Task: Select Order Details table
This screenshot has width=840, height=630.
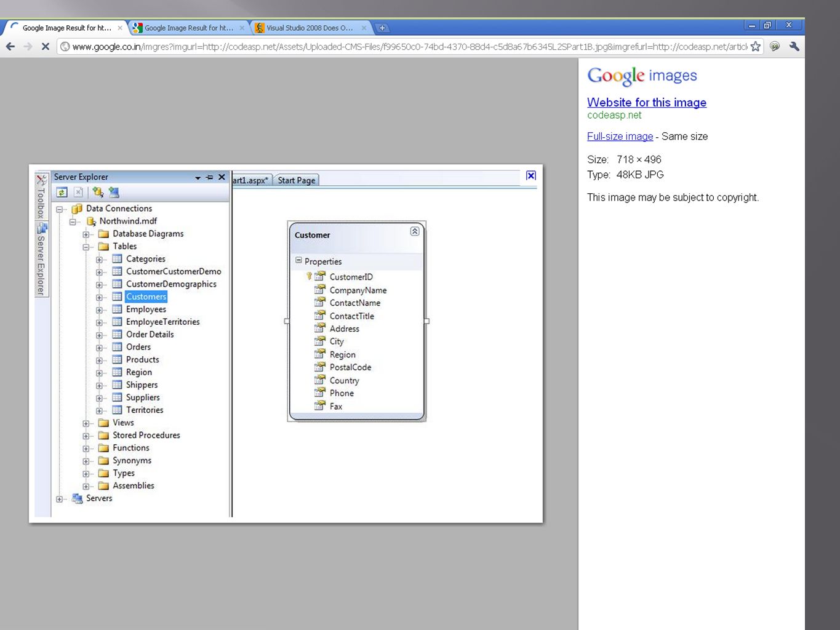Action: pyautogui.click(x=150, y=334)
